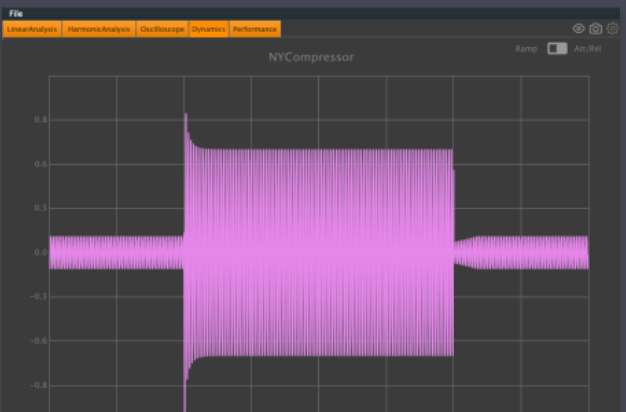Click the Ramp label

(526, 49)
